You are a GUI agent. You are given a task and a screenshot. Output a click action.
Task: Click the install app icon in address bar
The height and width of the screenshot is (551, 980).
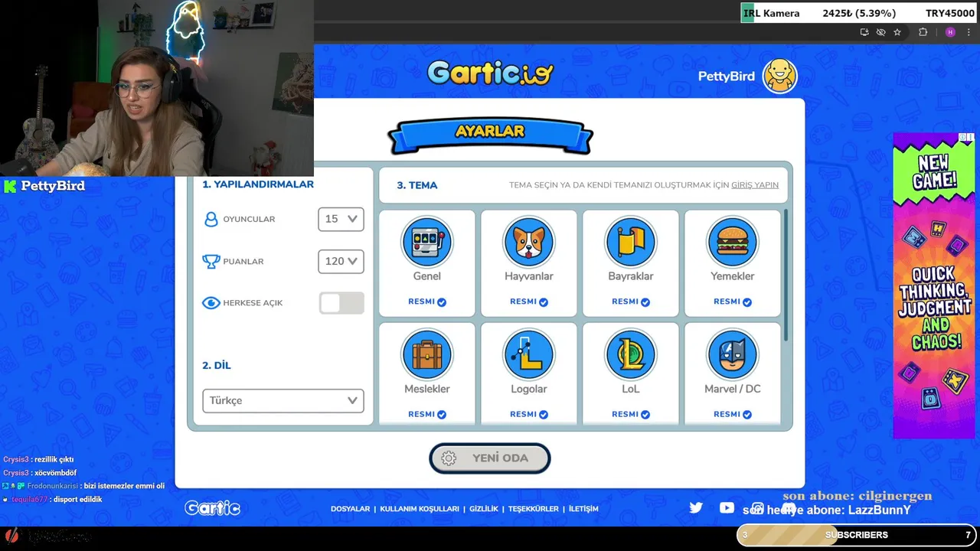click(x=864, y=32)
